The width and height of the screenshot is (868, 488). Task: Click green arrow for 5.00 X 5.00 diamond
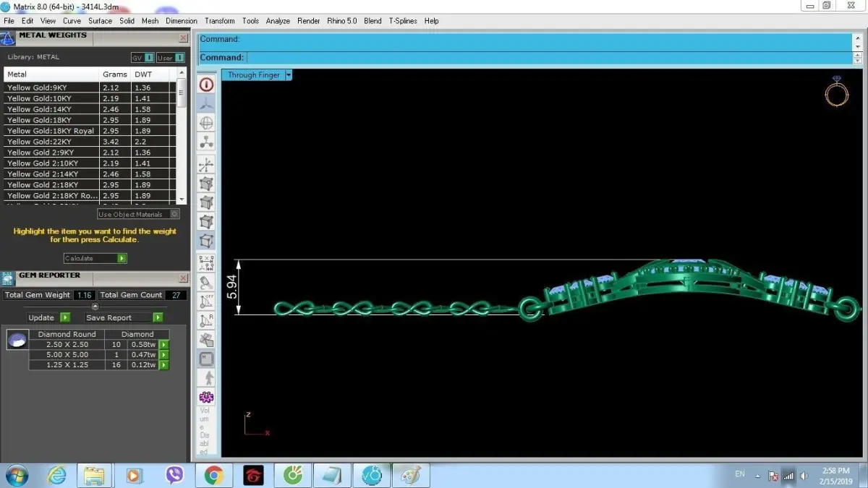click(x=164, y=355)
